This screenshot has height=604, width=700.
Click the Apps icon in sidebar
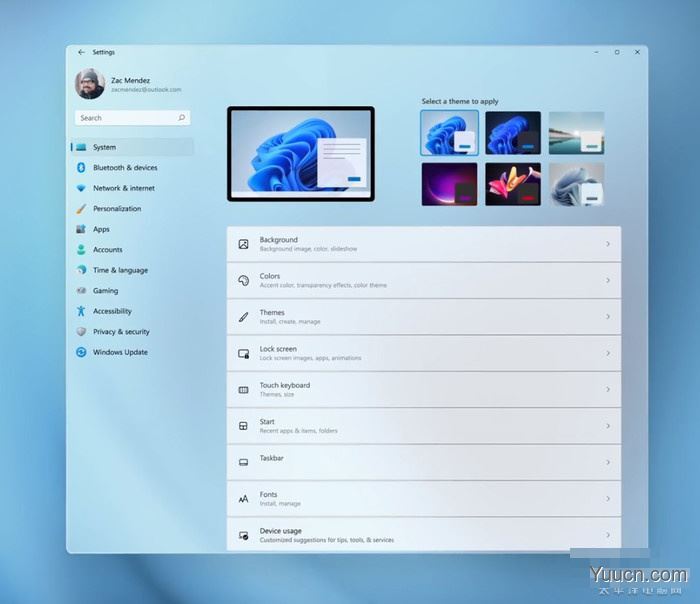click(81, 229)
